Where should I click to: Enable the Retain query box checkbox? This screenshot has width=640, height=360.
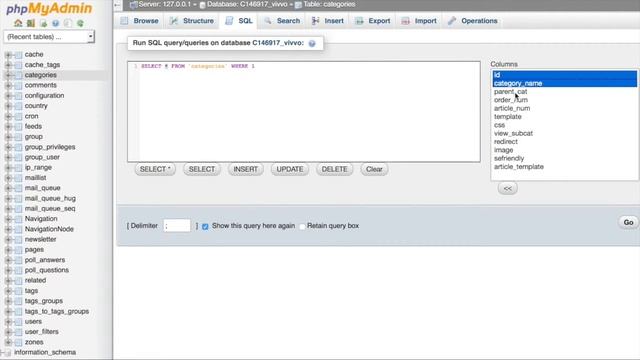coord(302,227)
